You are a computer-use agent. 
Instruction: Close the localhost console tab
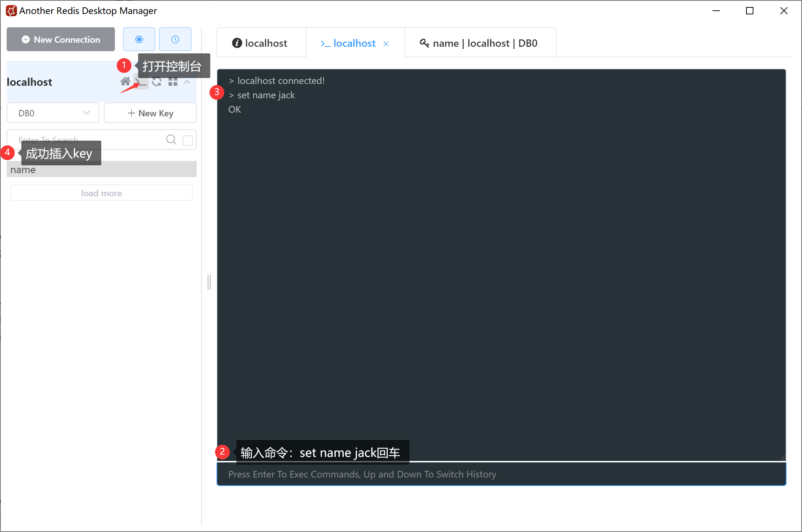click(386, 44)
